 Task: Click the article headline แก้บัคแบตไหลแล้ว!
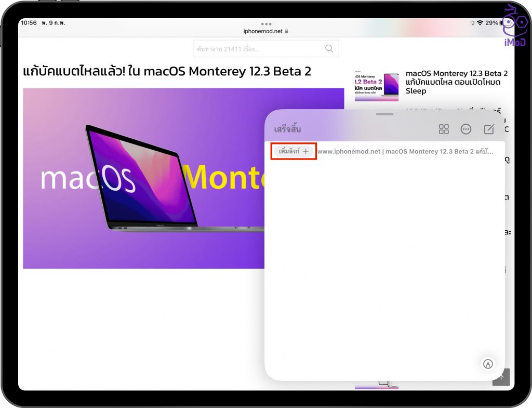click(167, 71)
